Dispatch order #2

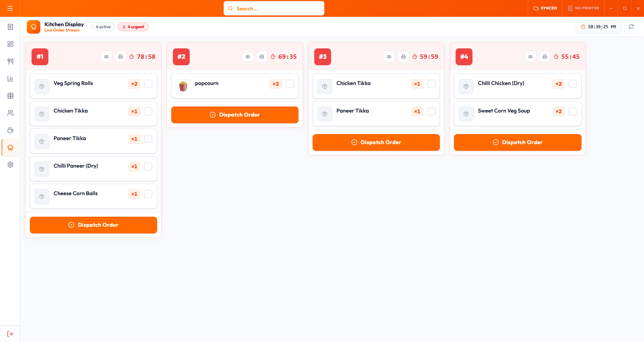tap(235, 115)
